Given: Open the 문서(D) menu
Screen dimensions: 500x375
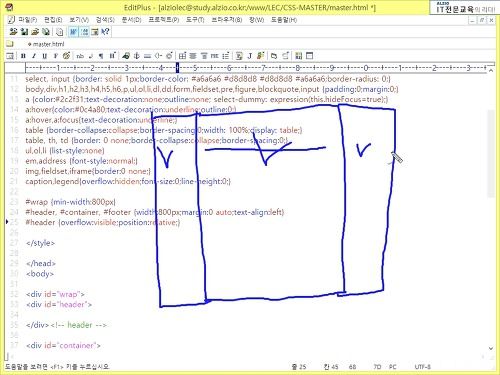Looking at the screenshot, I should pyautogui.click(x=131, y=20).
